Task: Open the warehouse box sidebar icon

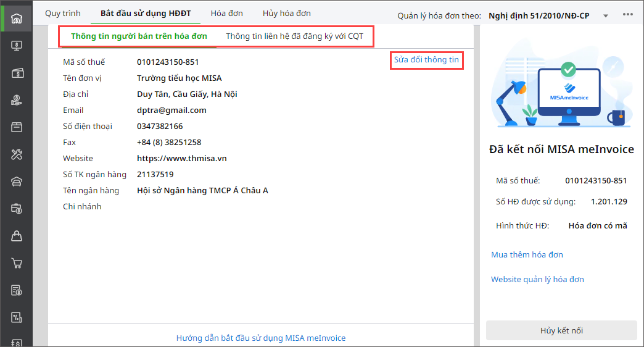Action: pos(17,127)
